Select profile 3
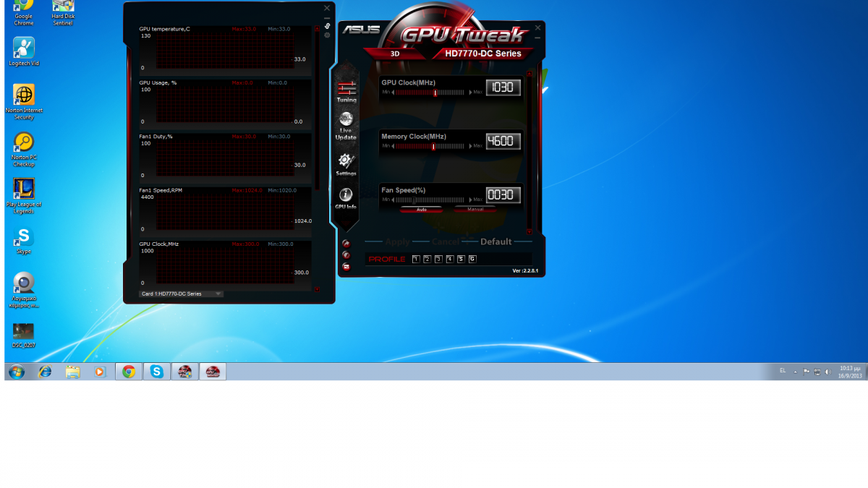The image size is (868, 488). (438, 259)
